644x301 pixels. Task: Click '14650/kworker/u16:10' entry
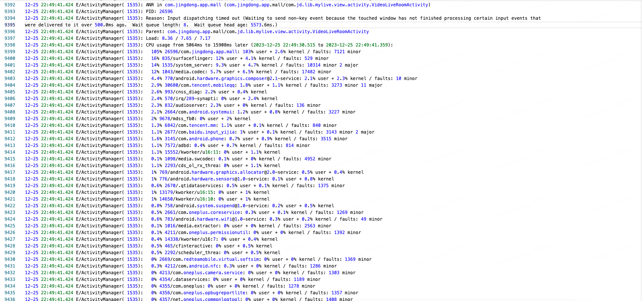click(186, 199)
